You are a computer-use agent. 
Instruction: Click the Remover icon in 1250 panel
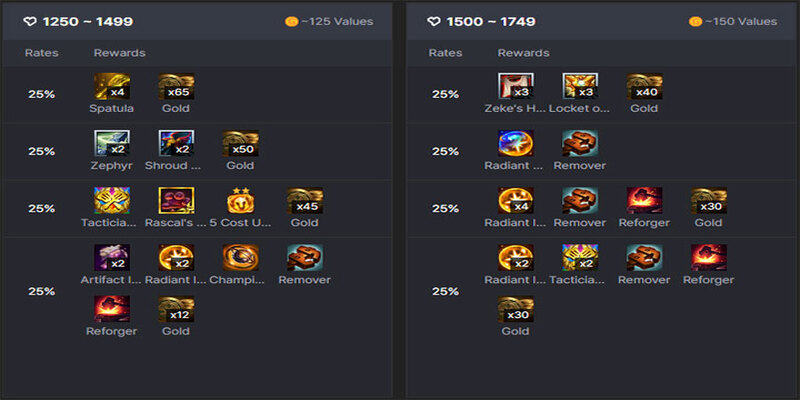click(x=305, y=258)
